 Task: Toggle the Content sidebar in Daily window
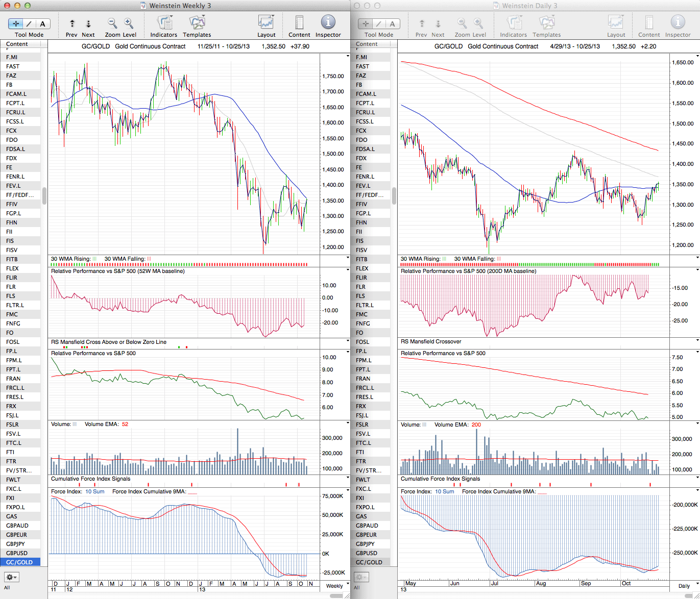[649, 23]
